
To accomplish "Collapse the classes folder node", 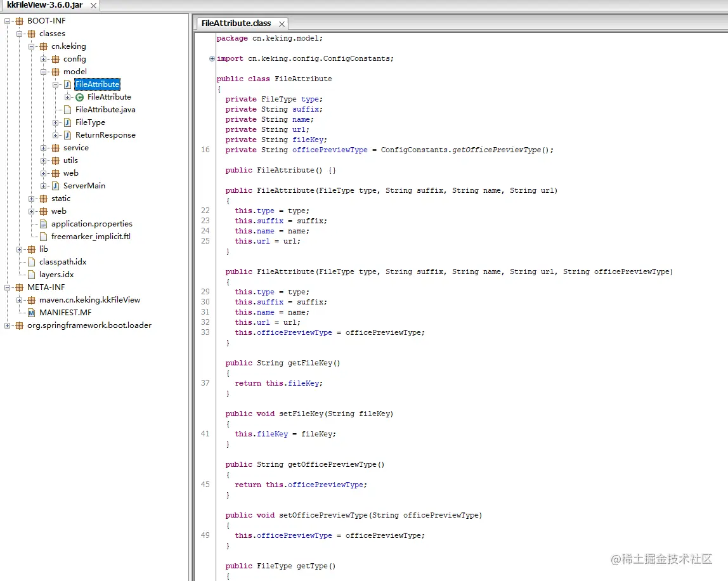I will pos(20,34).
